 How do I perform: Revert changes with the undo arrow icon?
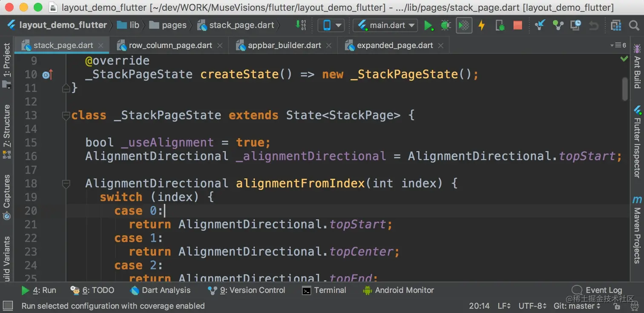point(593,26)
